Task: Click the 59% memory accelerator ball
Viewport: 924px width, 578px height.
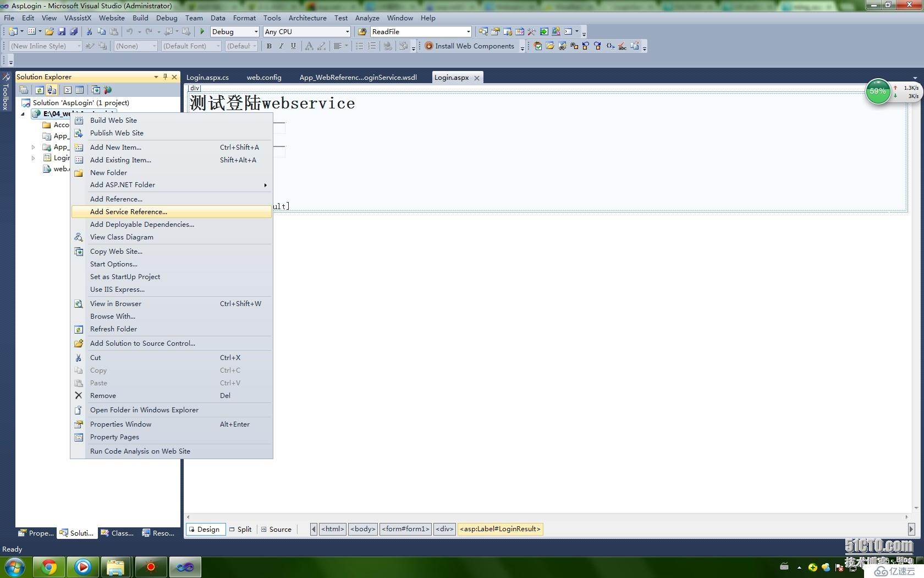Action: tap(878, 91)
